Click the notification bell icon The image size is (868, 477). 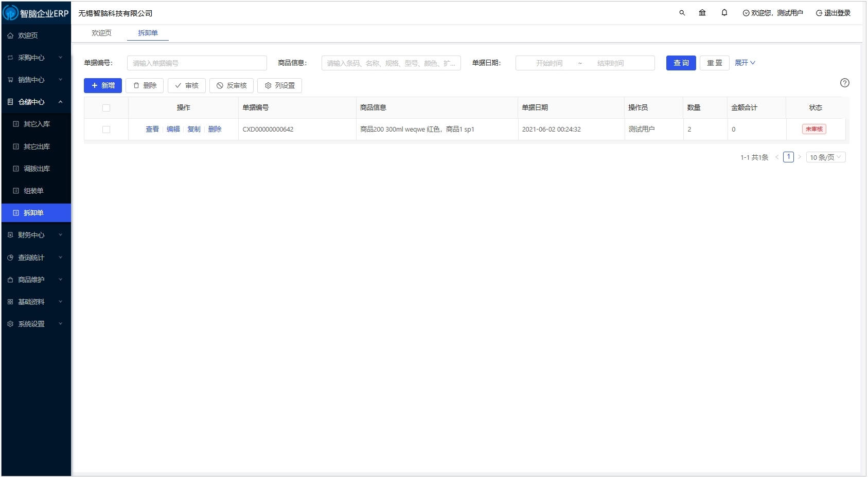coord(724,12)
